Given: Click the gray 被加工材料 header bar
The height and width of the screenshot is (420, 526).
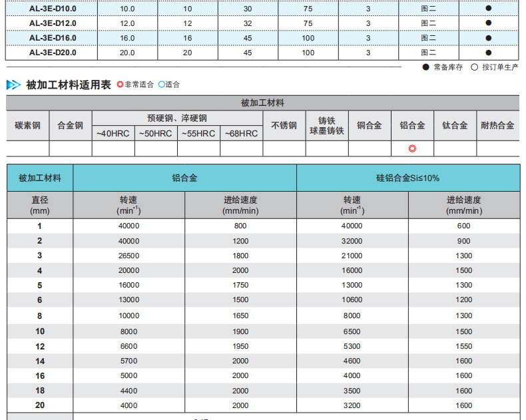Looking at the screenshot, I should (262, 103).
